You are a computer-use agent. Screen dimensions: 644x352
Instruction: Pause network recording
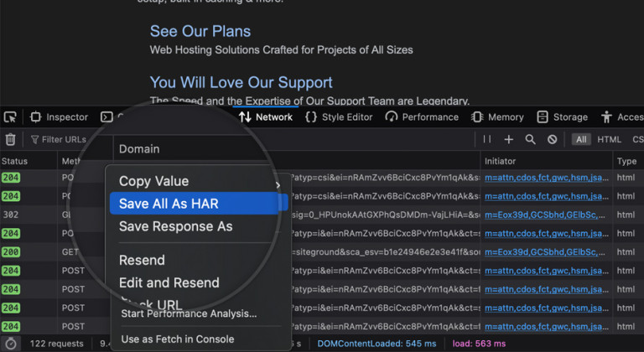pos(487,139)
